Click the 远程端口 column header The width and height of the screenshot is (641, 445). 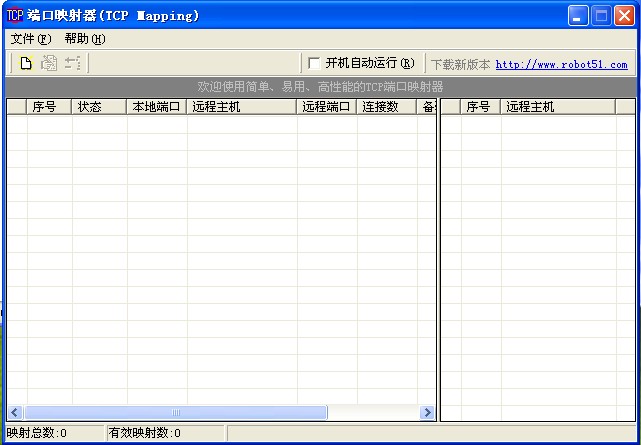pos(326,107)
